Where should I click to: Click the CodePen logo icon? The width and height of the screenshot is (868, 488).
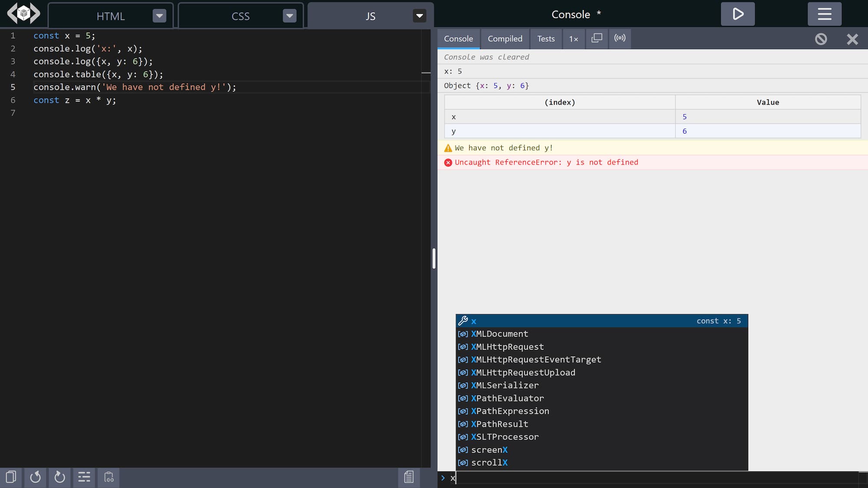tap(23, 13)
